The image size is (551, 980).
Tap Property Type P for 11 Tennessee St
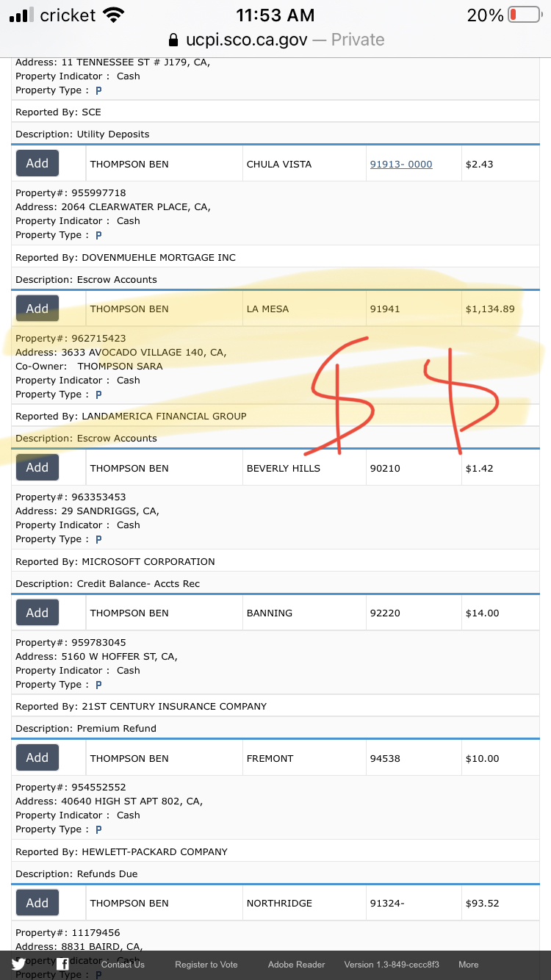click(98, 90)
